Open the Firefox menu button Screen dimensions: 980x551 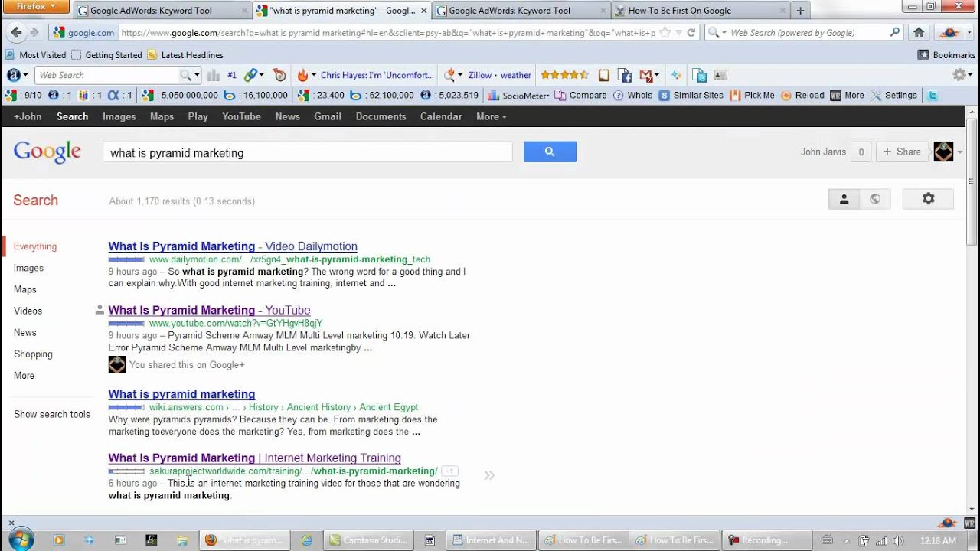click(37, 7)
